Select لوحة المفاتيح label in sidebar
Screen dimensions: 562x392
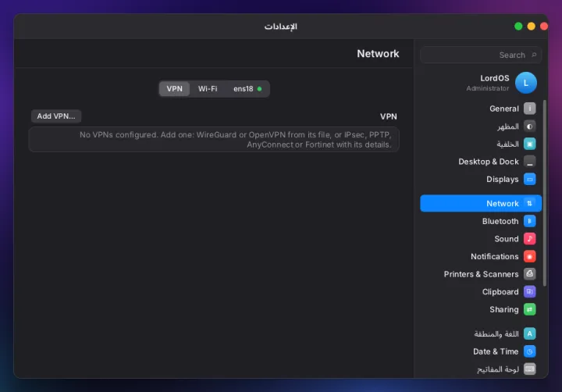(498, 369)
